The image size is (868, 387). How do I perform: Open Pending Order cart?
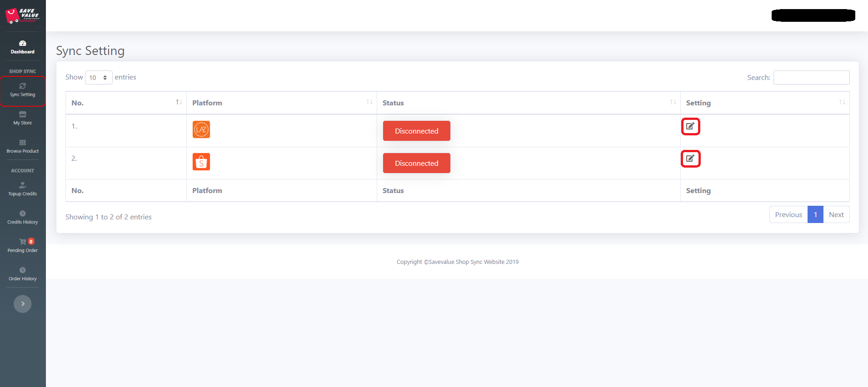pyautogui.click(x=22, y=246)
